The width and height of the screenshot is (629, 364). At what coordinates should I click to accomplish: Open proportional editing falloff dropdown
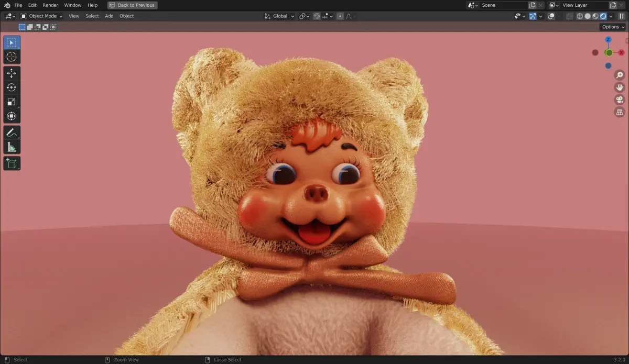(350, 16)
